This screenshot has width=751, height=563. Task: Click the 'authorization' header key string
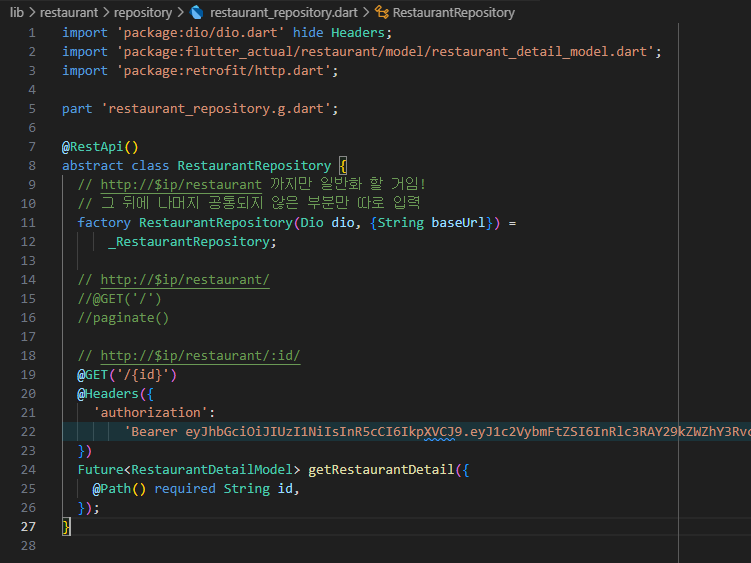(x=150, y=413)
